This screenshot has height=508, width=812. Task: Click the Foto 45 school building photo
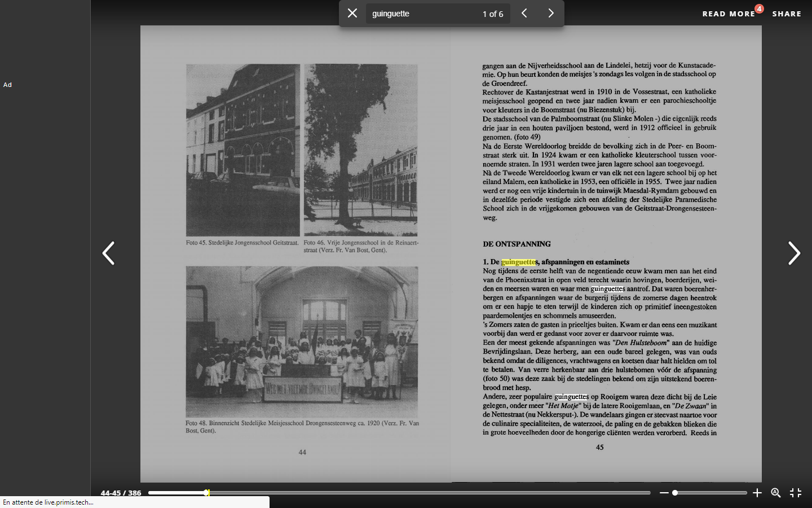[243, 150]
